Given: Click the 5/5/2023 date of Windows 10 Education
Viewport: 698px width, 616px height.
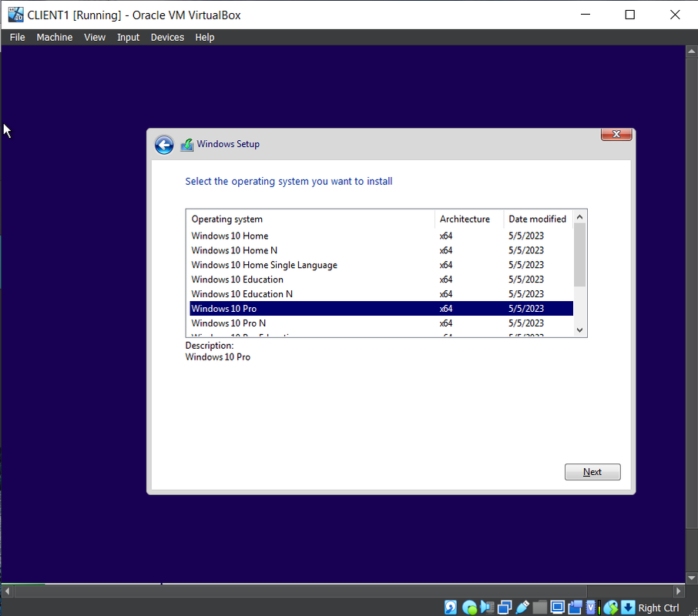Looking at the screenshot, I should [526, 280].
